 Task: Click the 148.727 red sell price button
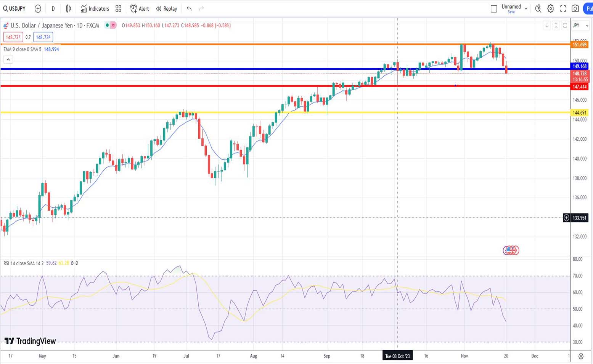[x=13, y=37]
